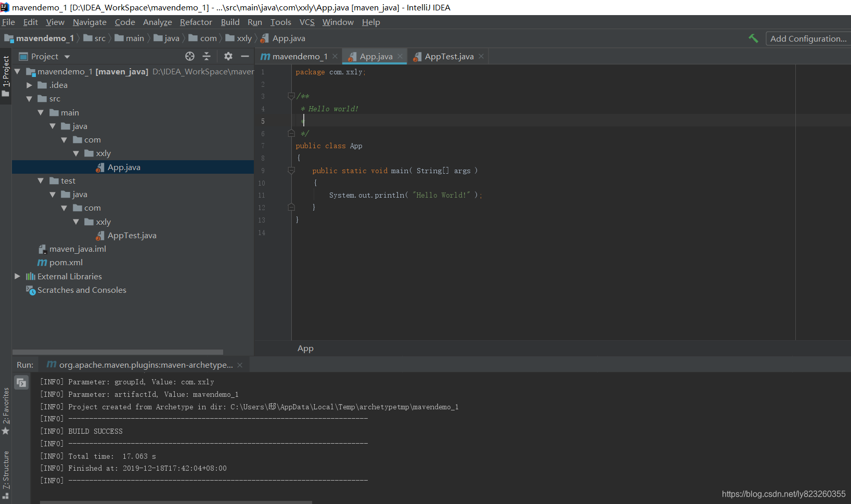Open the Analyze menu
Viewport: 851px width, 504px height.
point(157,22)
